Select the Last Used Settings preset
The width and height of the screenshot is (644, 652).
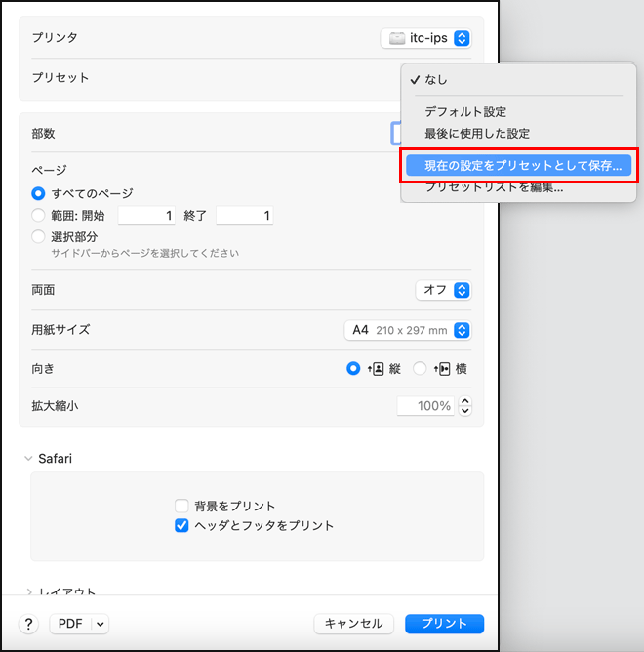pyautogui.click(x=477, y=133)
